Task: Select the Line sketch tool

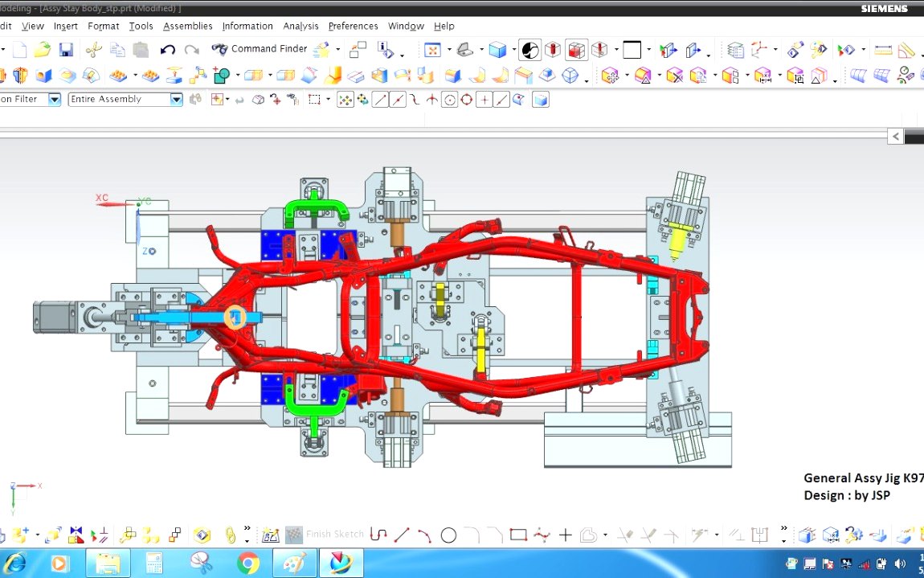Action: pos(402,535)
